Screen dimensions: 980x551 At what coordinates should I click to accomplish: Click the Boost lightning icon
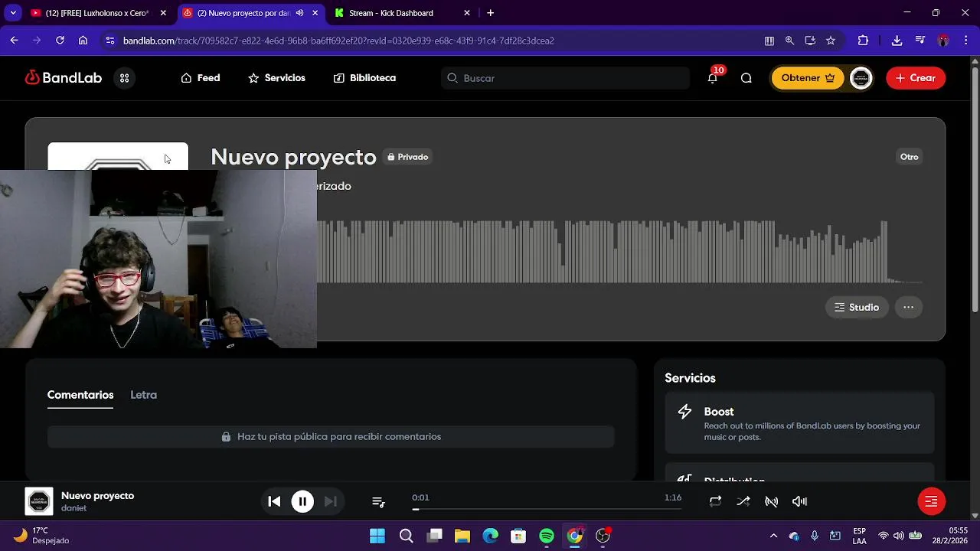(684, 412)
